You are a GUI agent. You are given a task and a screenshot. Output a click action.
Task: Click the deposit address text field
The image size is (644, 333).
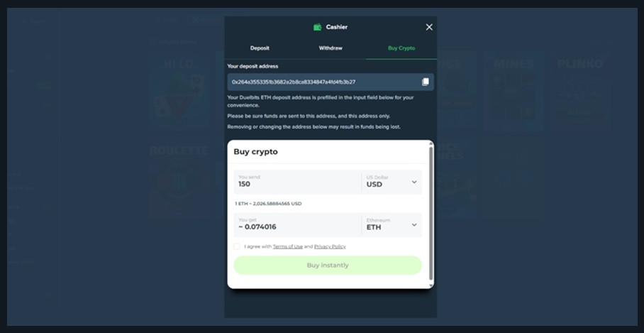323,82
